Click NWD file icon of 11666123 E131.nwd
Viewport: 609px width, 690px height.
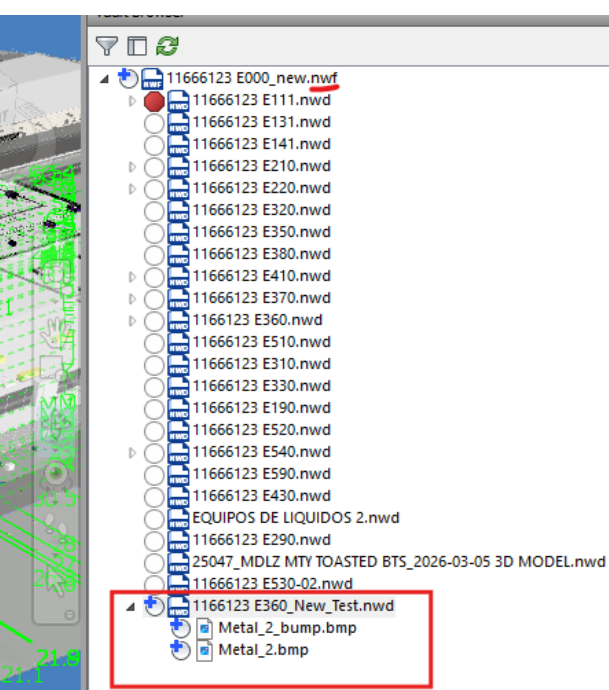178,122
